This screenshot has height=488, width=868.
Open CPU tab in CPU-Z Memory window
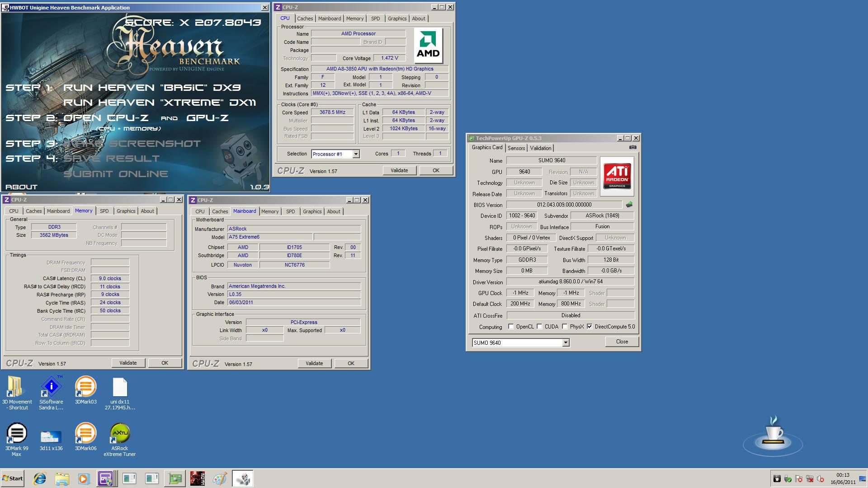tap(14, 211)
